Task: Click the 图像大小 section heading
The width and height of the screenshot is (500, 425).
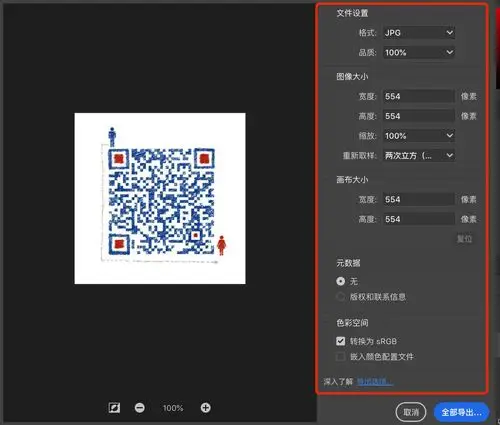Action: [352, 77]
